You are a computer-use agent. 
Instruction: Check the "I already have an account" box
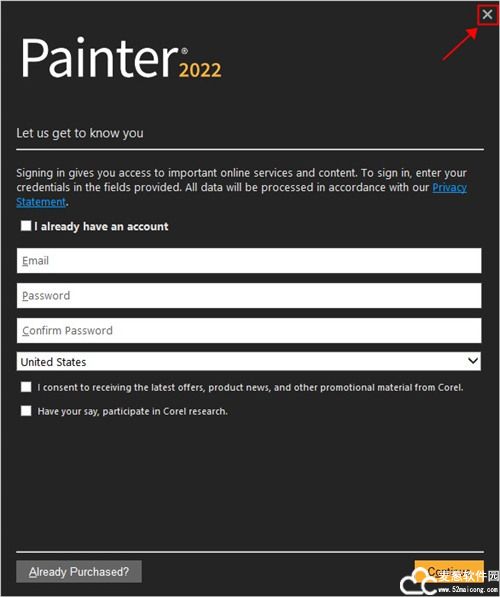[x=26, y=226]
